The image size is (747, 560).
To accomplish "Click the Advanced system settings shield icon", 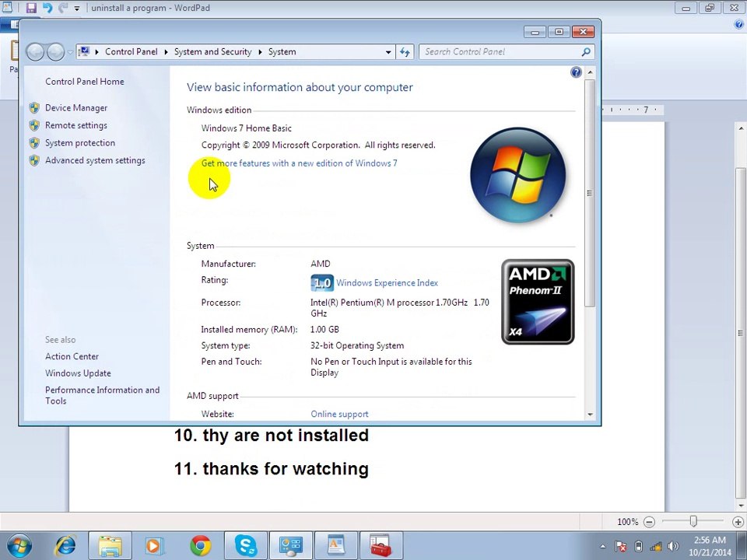I will 34,161.
